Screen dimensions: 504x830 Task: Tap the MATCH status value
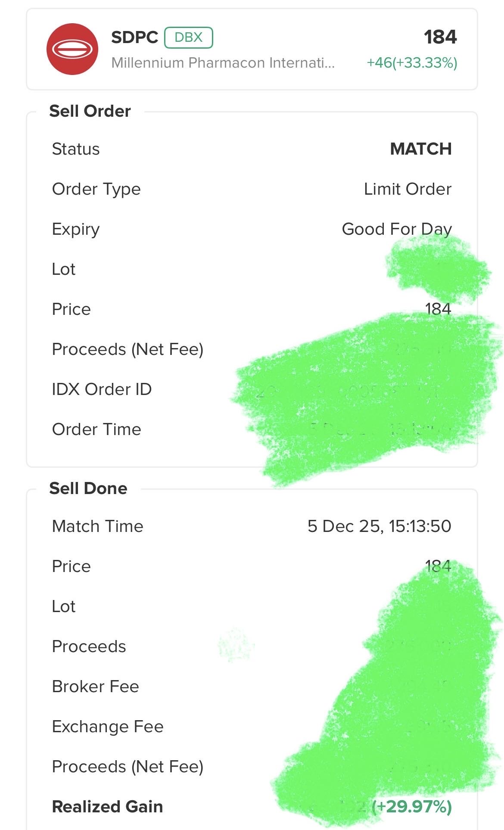click(420, 149)
